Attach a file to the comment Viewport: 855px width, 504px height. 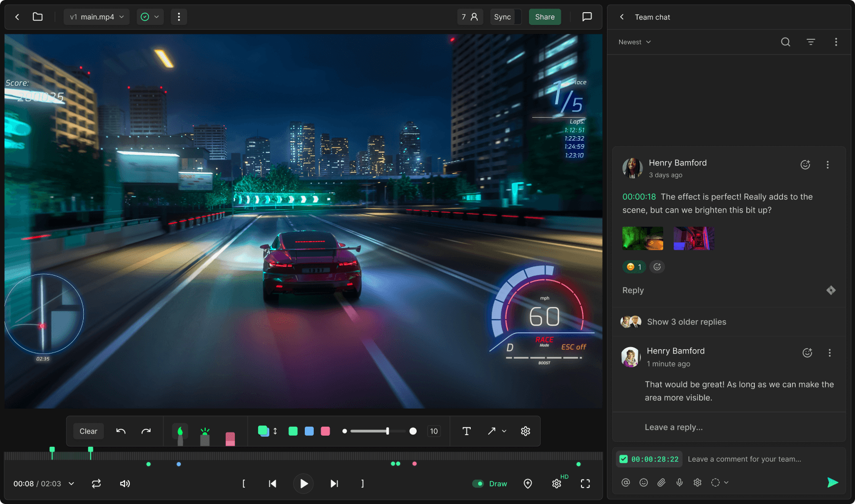coord(662,483)
